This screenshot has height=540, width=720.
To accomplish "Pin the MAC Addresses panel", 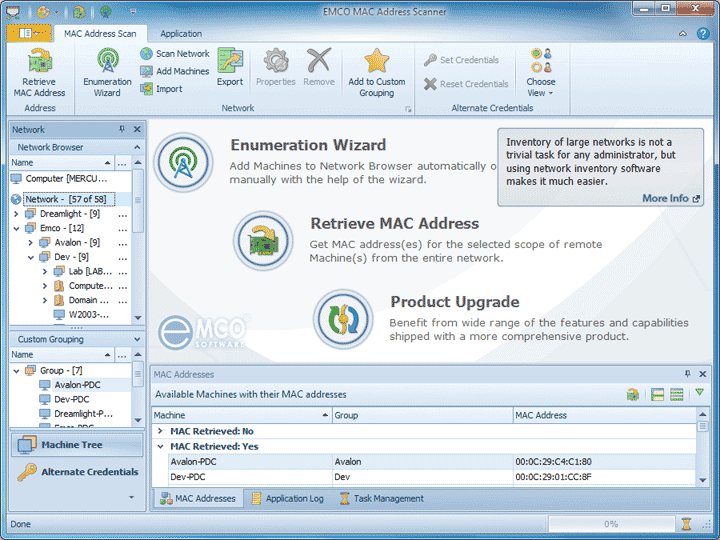I will pos(687,374).
